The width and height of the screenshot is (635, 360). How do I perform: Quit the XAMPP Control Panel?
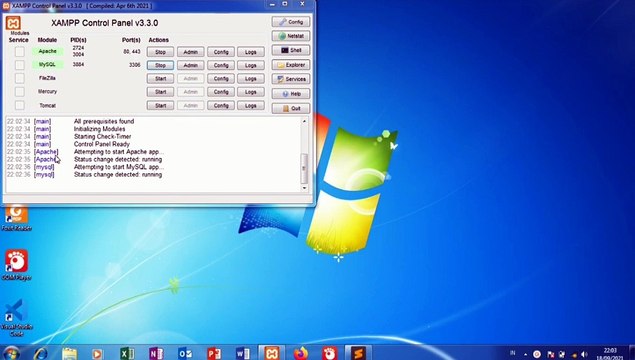click(x=291, y=108)
